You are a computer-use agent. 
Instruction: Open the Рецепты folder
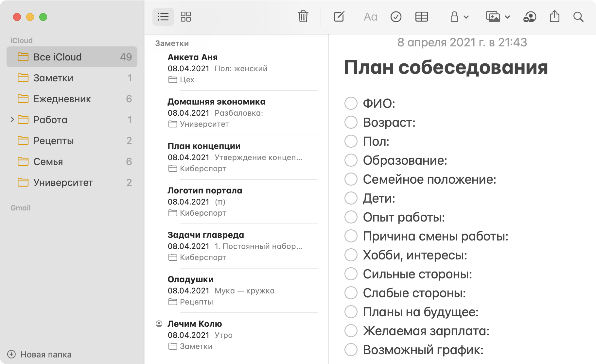(x=54, y=141)
